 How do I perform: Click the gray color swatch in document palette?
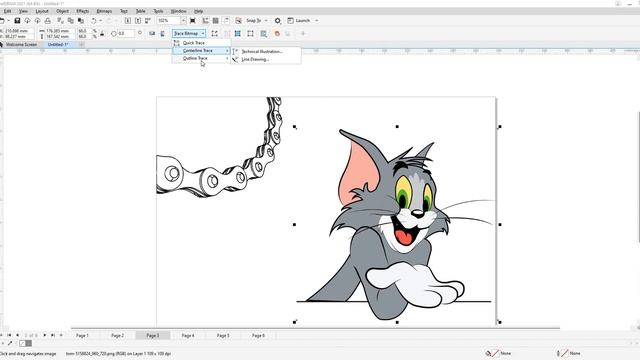tap(29, 343)
